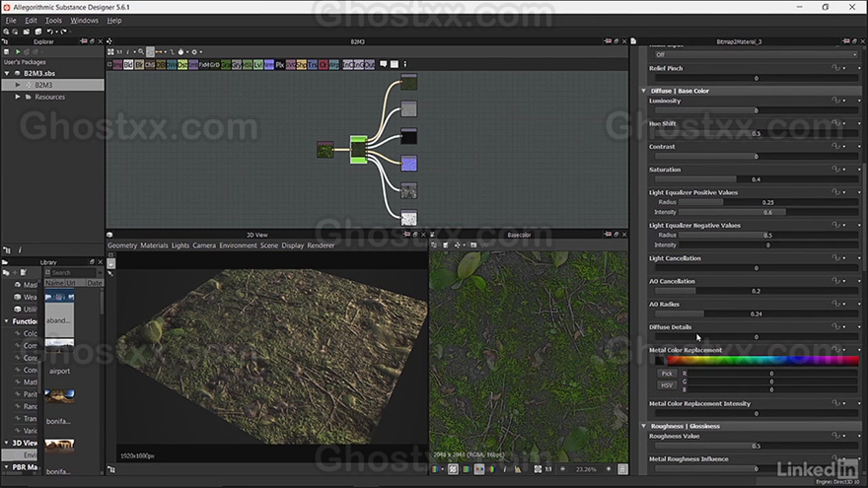
Task: Pin the 3D View panel
Action: (x=406, y=235)
